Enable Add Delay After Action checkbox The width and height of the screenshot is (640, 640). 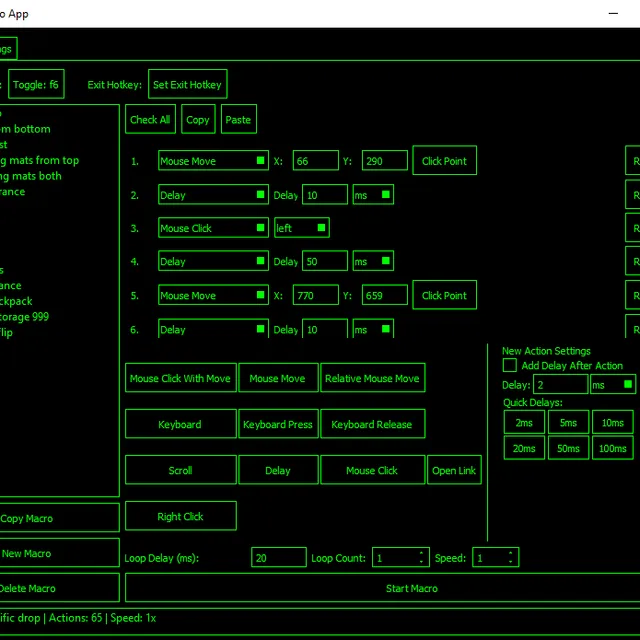coord(510,366)
